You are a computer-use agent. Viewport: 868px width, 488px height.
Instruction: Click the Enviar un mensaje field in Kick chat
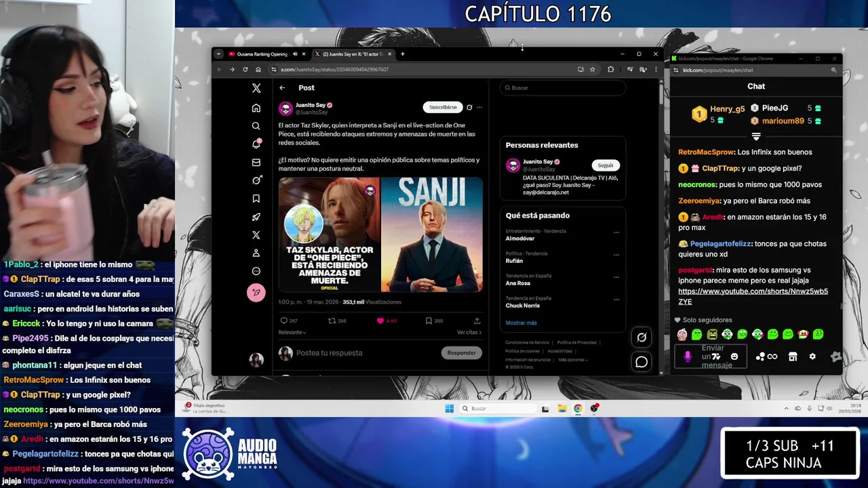point(712,357)
